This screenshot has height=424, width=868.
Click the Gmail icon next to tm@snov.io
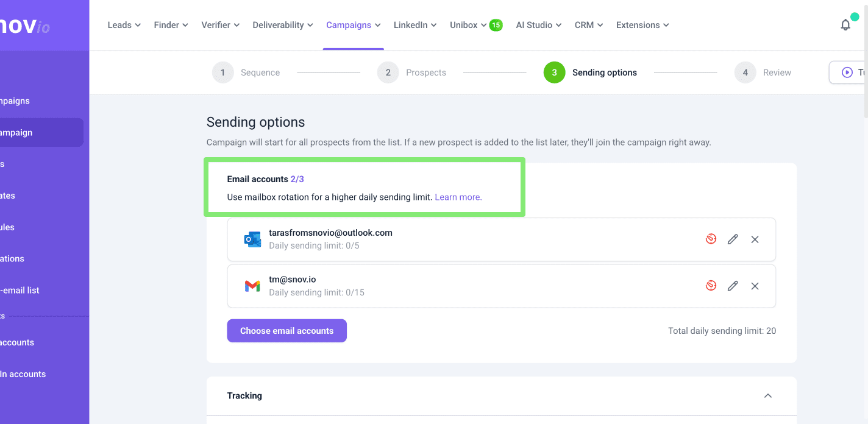tap(252, 286)
